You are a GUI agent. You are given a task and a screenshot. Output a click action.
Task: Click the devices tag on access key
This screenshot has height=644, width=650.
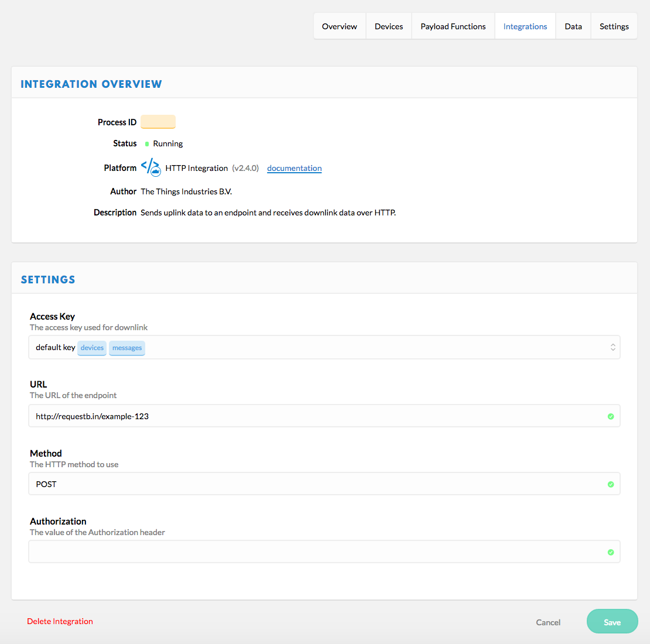coord(92,348)
